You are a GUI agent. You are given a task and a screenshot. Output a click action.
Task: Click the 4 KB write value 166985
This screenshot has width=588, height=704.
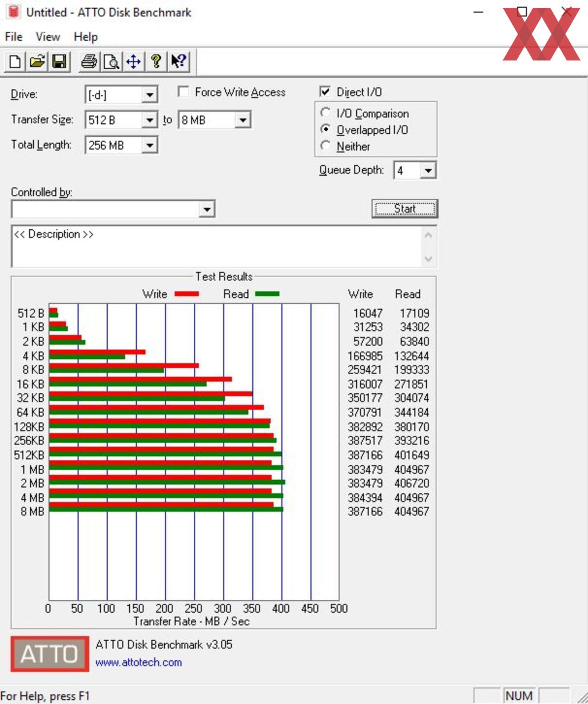(365, 356)
